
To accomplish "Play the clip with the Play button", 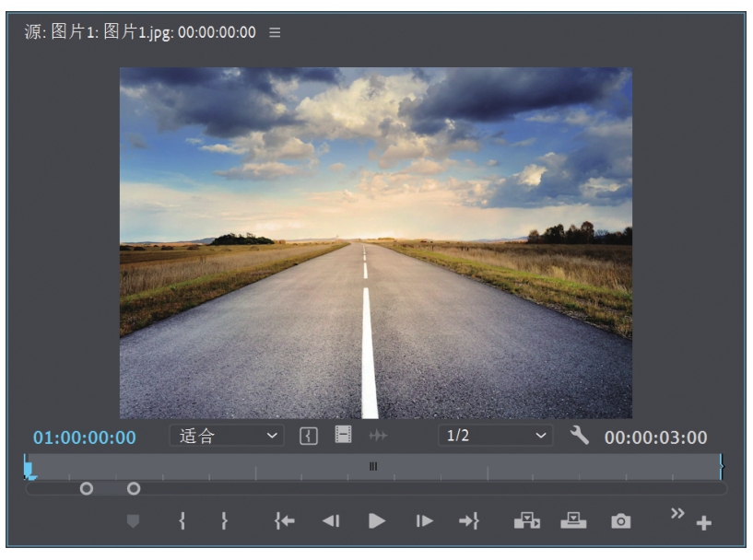I will (377, 520).
